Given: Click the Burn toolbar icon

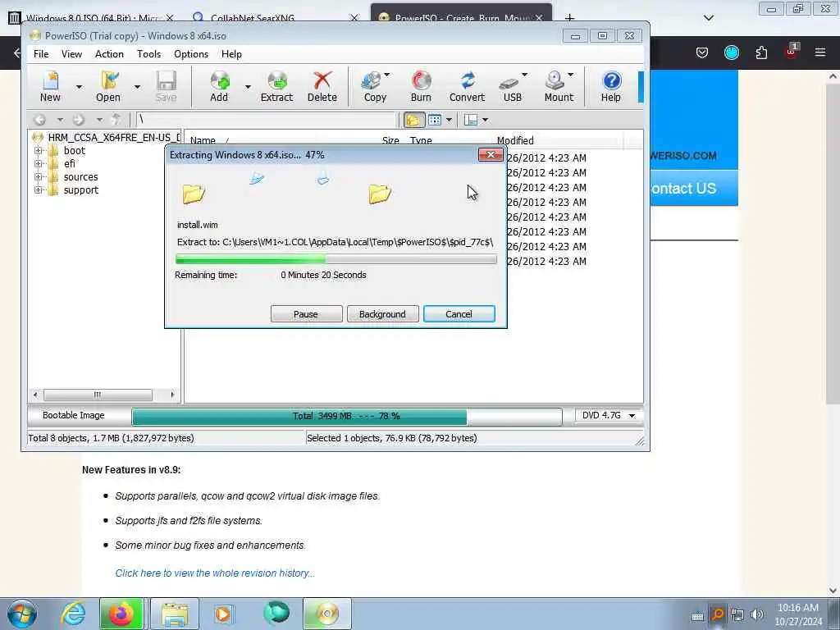Looking at the screenshot, I should (421, 86).
